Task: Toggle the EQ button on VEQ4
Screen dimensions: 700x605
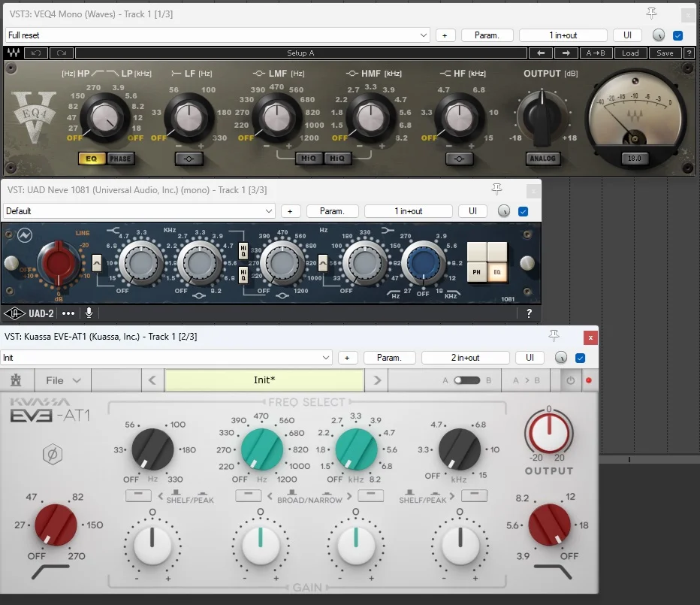Action: [x=92, y=159]
